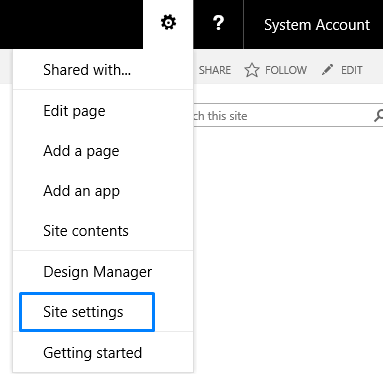Viewport: 383px width, 374px height.
Task: Click the EDIT text link
Action: click(352, 70)
